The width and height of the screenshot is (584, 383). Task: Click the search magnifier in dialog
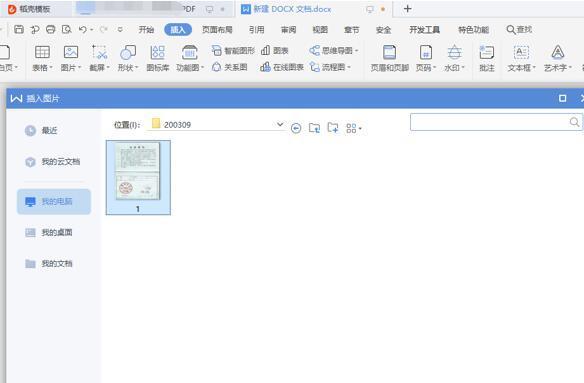click(x=574, y=122)
